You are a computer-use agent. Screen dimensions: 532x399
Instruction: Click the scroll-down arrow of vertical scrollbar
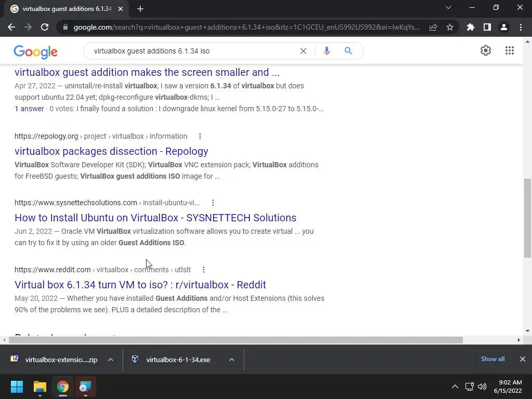tap(527, 331)
